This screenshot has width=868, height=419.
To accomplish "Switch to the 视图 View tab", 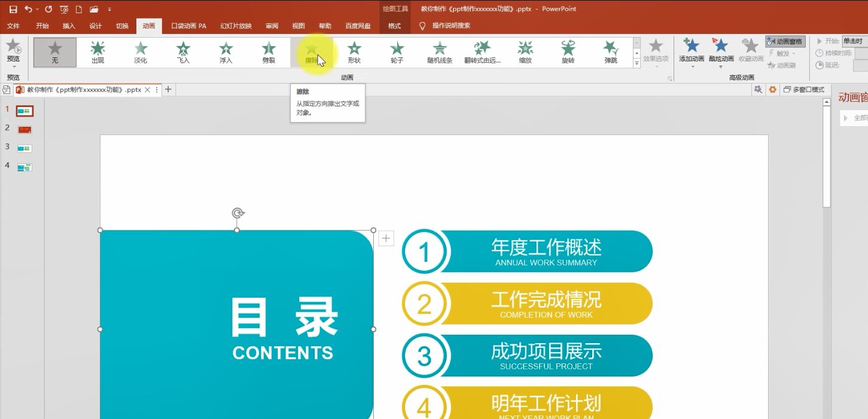I will [299, 26].
